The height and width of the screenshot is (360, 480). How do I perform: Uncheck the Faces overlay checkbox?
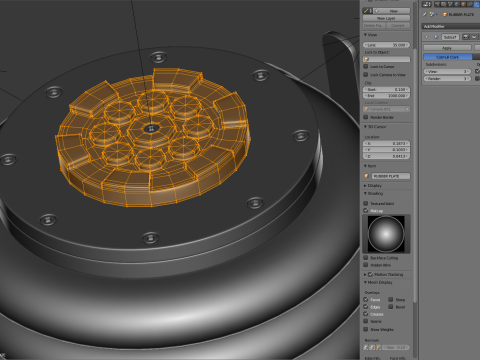[366, 299]
